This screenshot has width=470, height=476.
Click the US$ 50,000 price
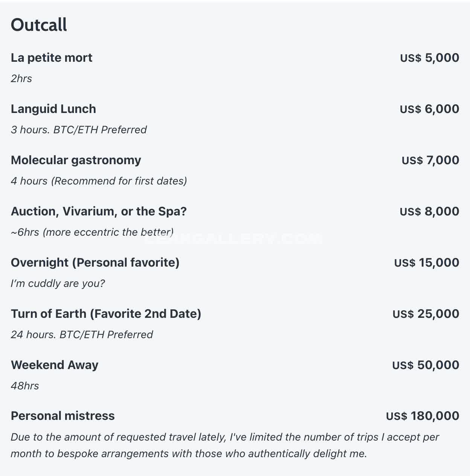[x=426, y=365]
